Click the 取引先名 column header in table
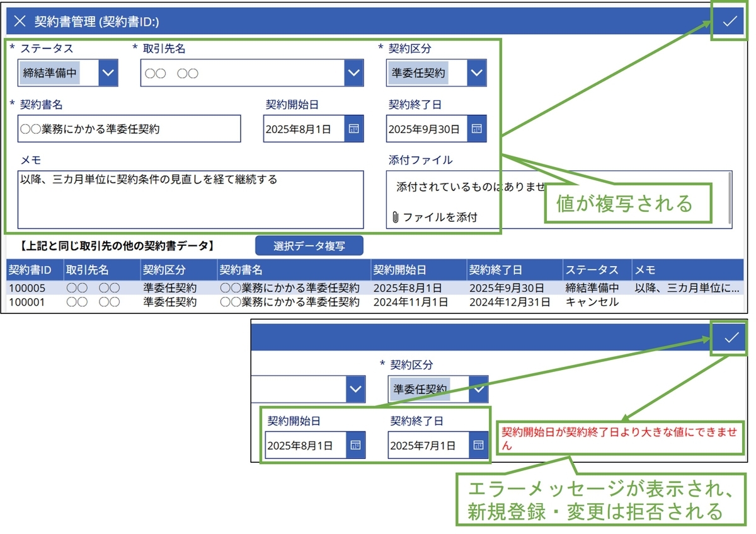The height and width of the screenshot is (534, 756). click(x=102, y=270)
